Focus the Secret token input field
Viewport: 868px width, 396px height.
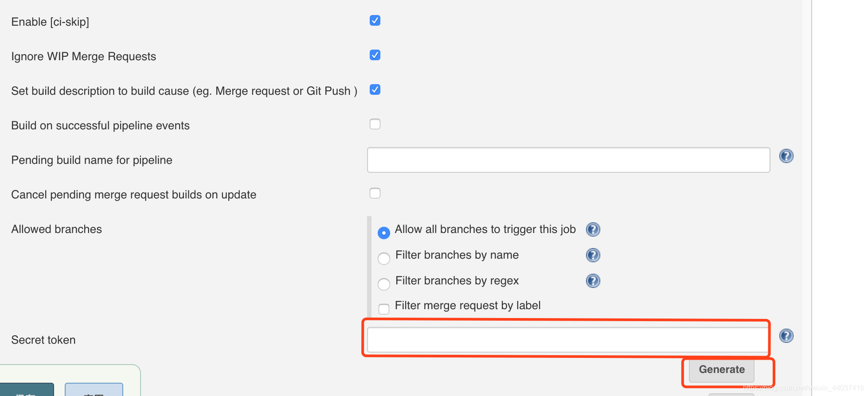coord(568,340)
